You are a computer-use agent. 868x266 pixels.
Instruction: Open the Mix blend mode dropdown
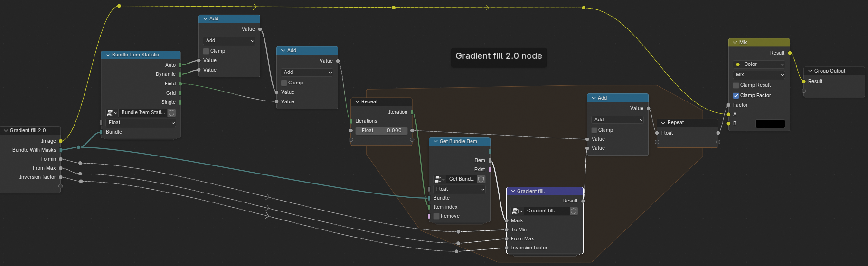[759, 75]
